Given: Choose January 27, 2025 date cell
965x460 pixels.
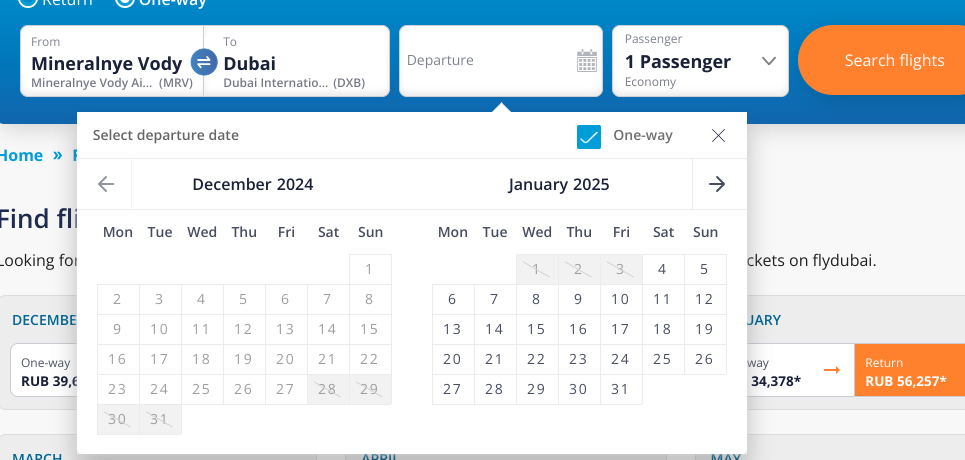Looking at the screenshot, I should [452, 389].
